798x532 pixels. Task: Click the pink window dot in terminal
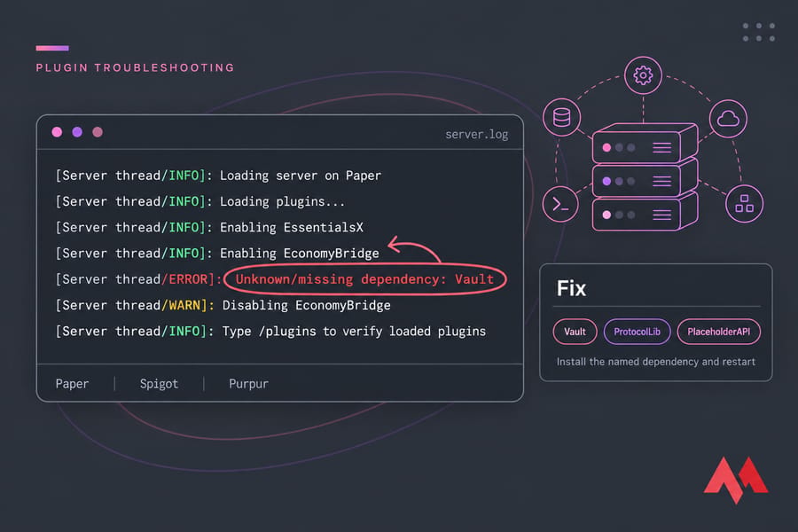tap(57, 132)
